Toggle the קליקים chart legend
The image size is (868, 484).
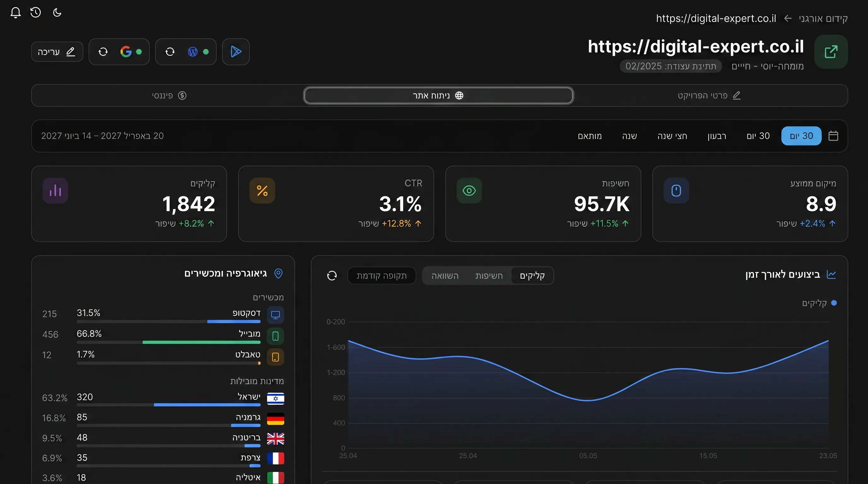[819, 303]
